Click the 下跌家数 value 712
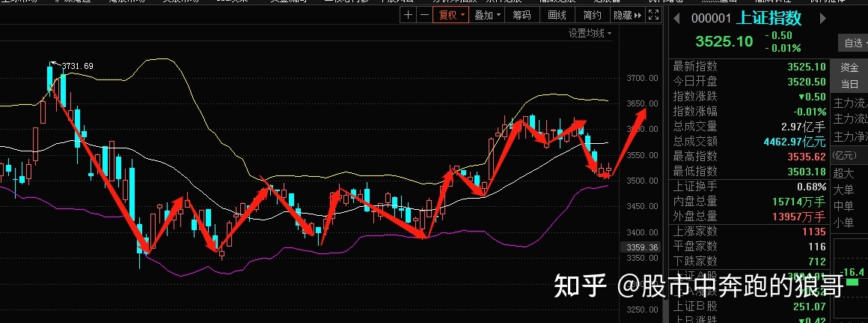 [816, 262]
